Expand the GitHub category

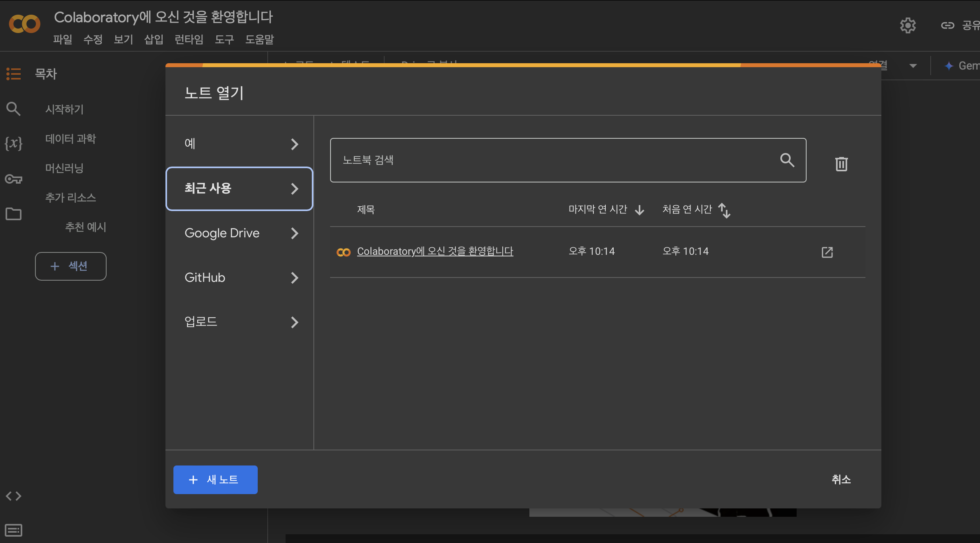239,277
